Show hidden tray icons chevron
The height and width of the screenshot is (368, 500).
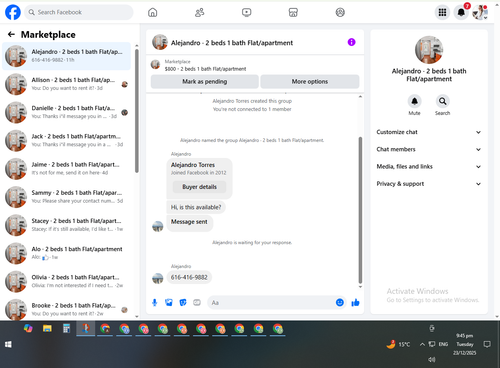click(422, 344)
